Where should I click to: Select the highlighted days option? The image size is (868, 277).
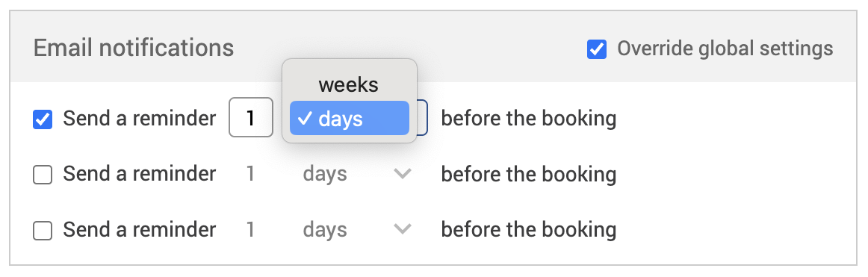click(x=350, y=118)
